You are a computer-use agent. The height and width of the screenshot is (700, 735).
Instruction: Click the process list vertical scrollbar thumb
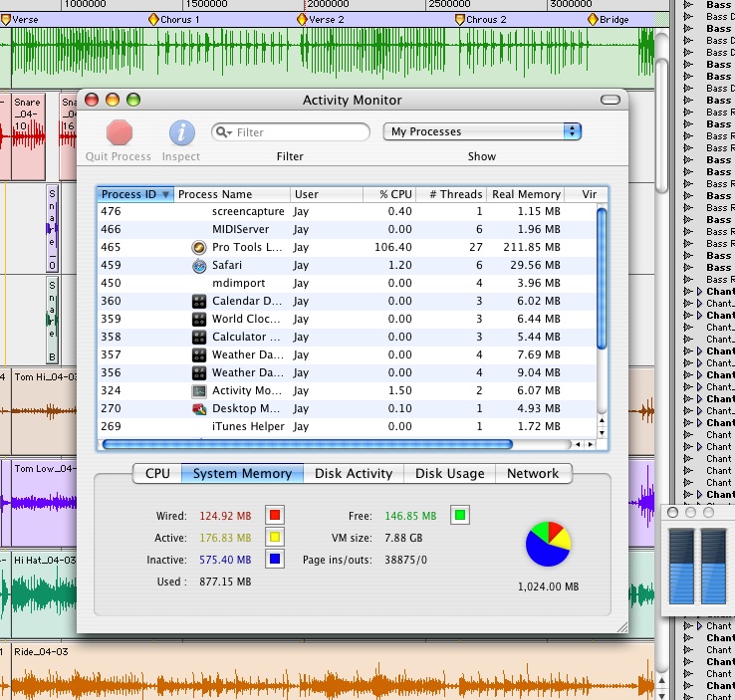(x=602, y=279)
